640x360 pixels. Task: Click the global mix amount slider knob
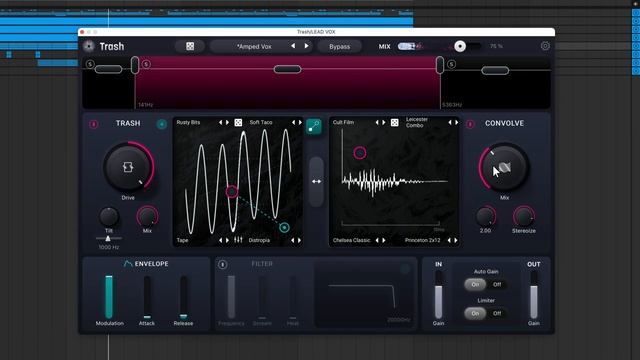(x=460, y=46)
